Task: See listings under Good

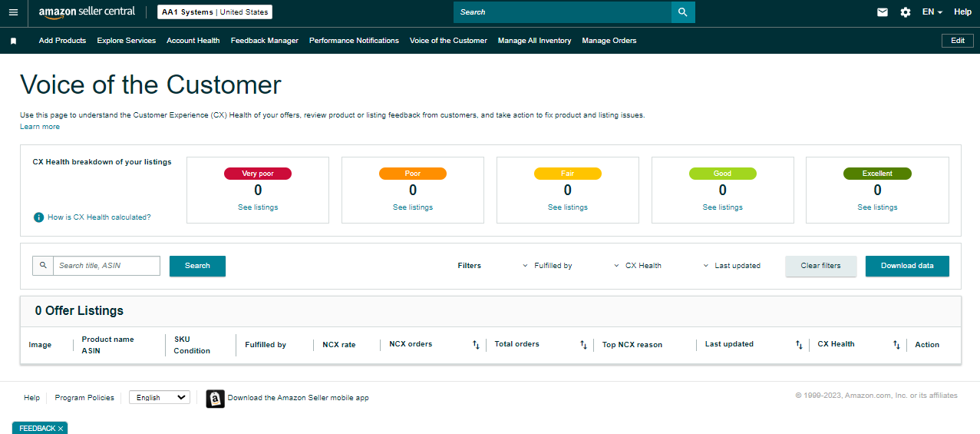Action: tap(723, 207)
